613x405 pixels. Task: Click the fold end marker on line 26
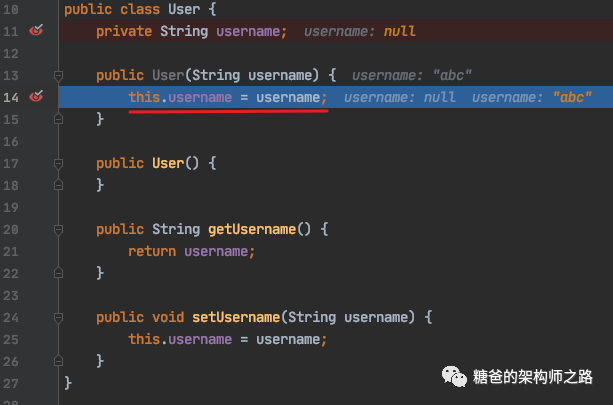pos(59,361)
